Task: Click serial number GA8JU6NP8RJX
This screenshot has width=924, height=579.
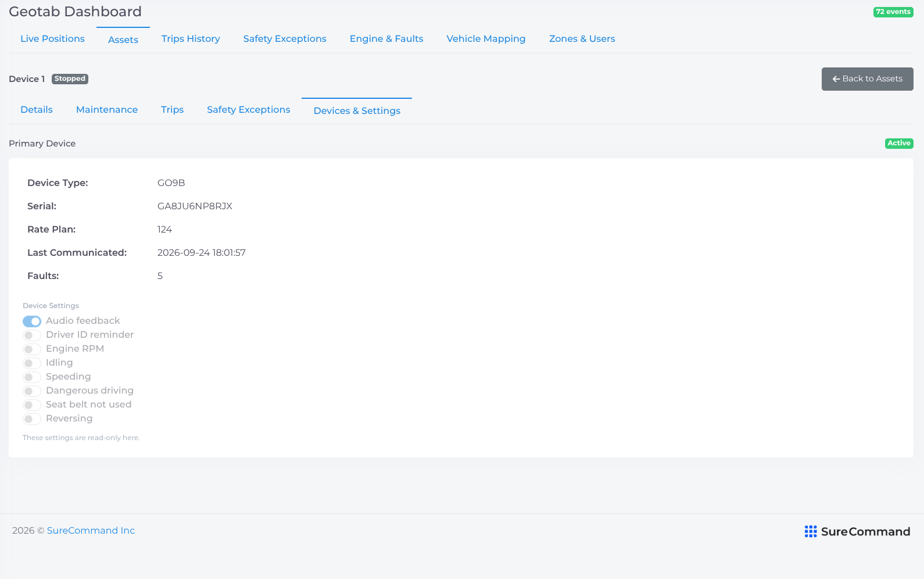Action: tap(195, 206)
